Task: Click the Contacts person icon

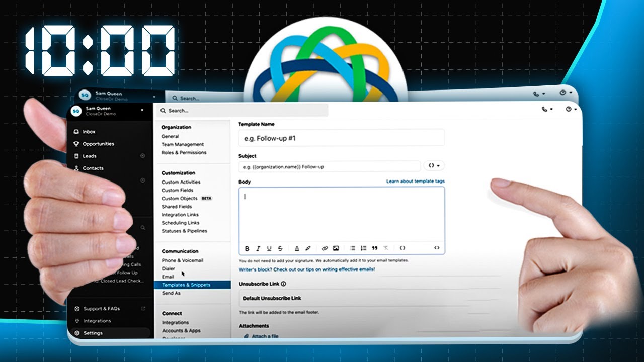Action: click(x=76, y=168)
